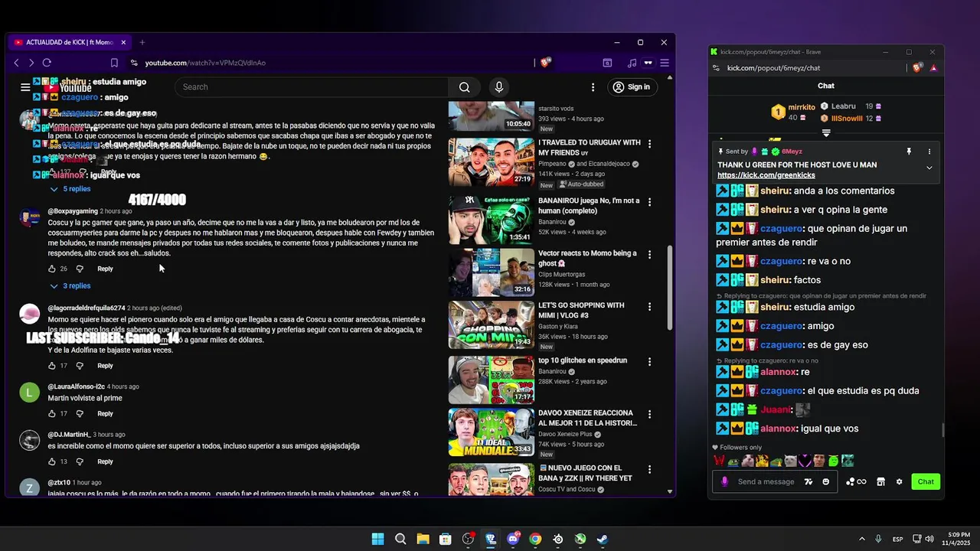Like the Boxpaygaming comment
Viewport: 980px width, 551px height.
click(52, 269)
